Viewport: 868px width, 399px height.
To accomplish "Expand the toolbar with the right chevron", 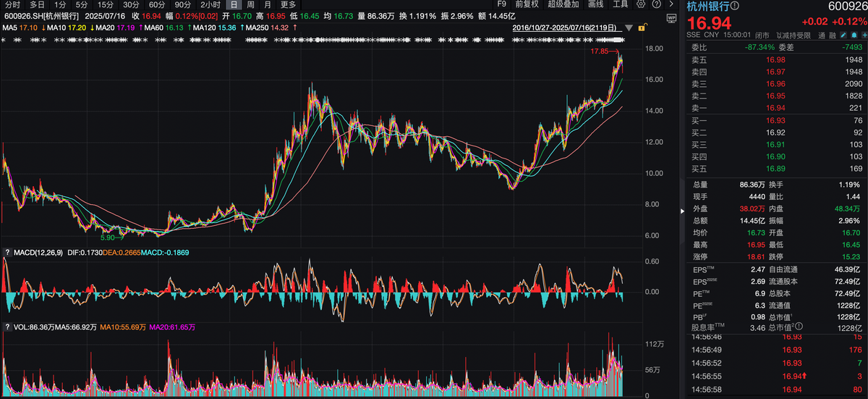I will [672, 4].
